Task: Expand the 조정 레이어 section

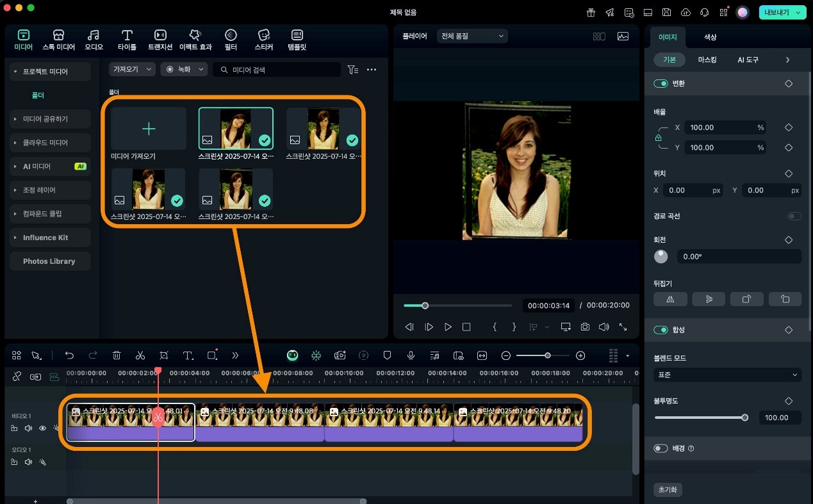Action: [x=15, y=190]
